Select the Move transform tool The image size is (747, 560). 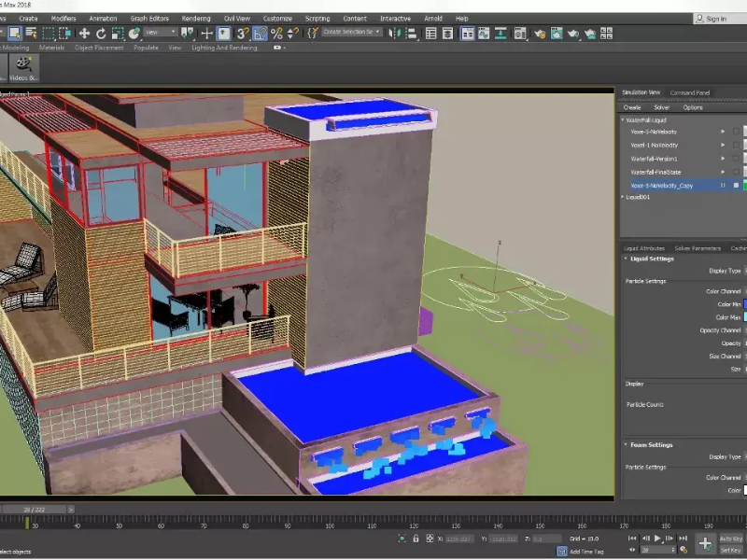pos(84,34)
